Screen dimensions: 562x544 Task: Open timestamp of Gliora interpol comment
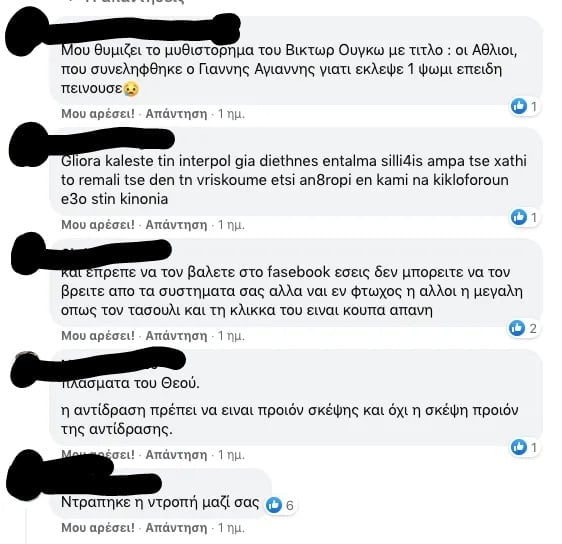coord(231,225)
